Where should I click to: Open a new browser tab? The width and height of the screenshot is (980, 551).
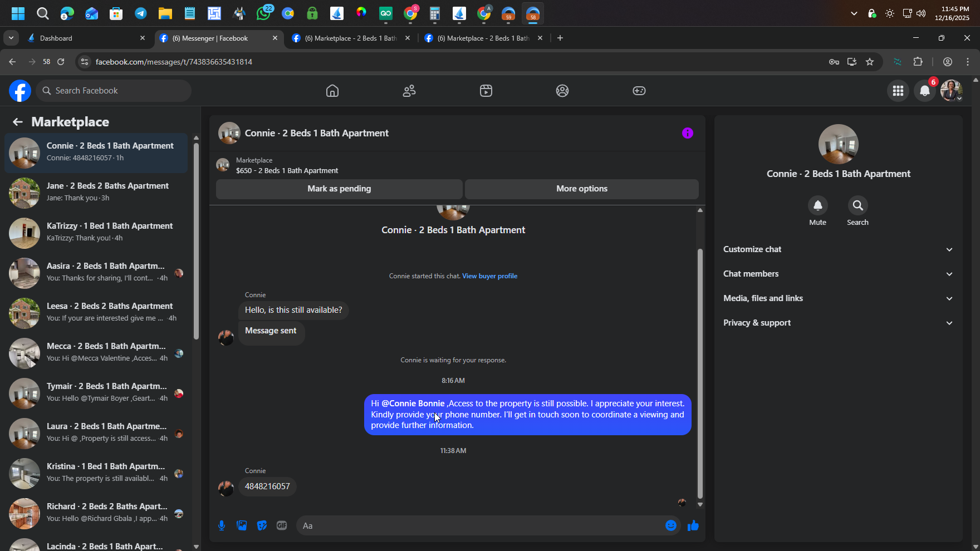point(560,38)
